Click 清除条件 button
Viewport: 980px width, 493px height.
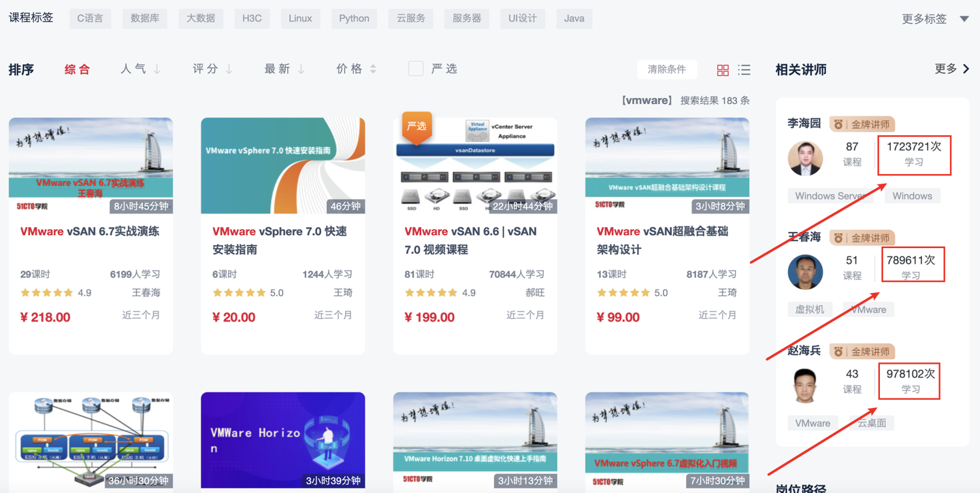coord(667,69)
